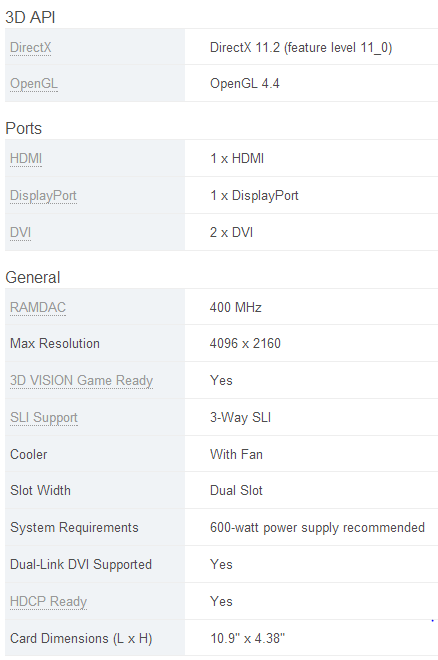Select the 3-Way SLI value
This screenshot has width=438, height=660.
(240, 418)
